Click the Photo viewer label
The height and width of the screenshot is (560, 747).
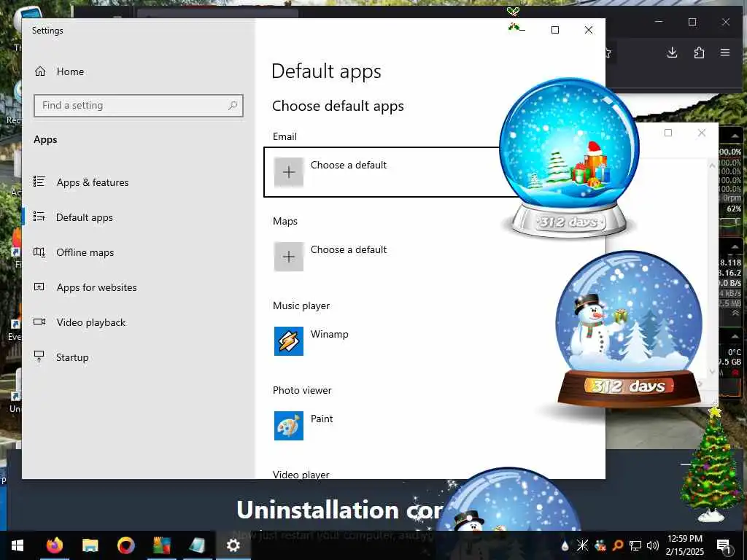[302, 391]
